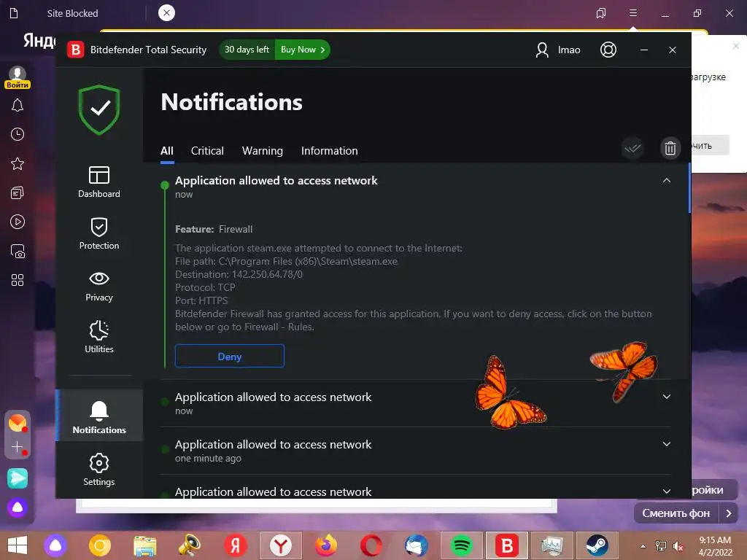
Task: Select the Site Blocked tab title
Action: point(72,13)
